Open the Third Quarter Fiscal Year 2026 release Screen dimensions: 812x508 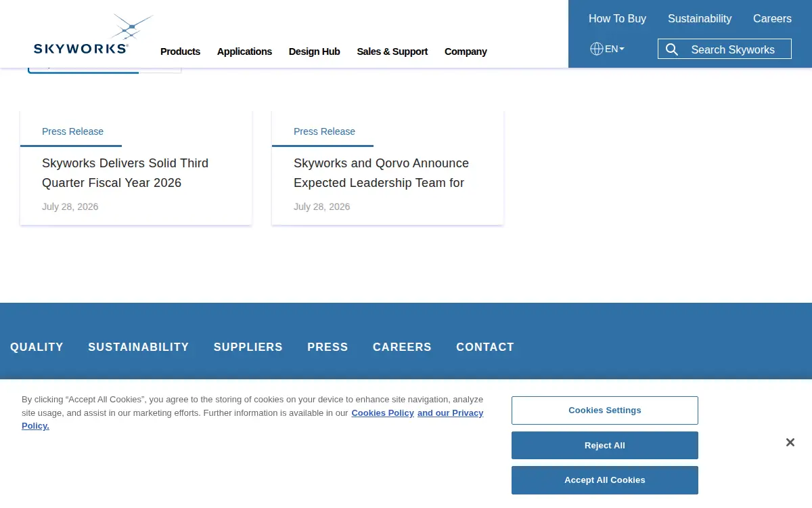coord(125,173)
